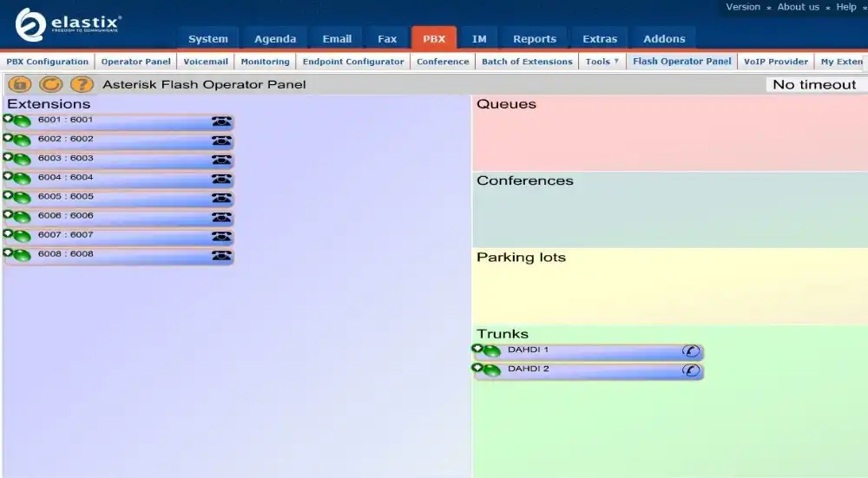Click the green status LED of extension 6002

click(x=23, y=141)
